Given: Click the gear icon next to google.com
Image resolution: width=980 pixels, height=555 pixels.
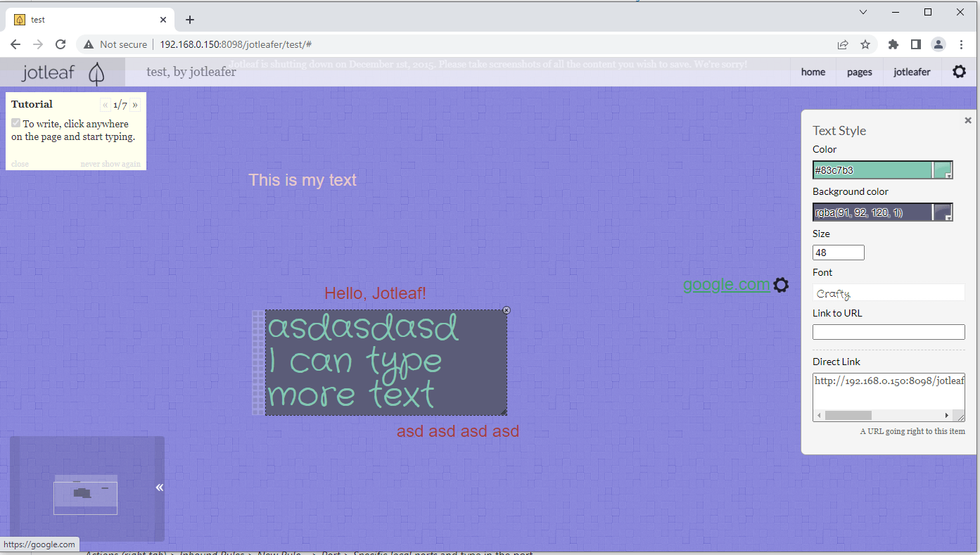Looking at the screenshot, I should tap(781, 285).
